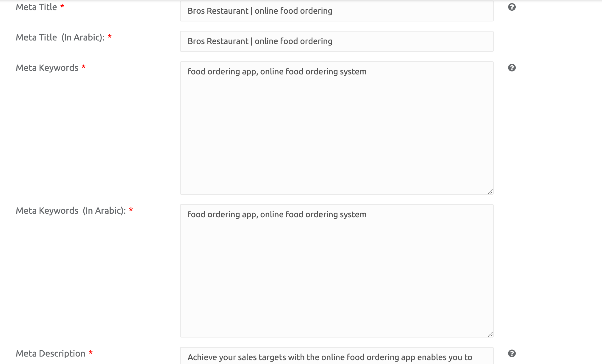This screenshot has width=602, height=364.
Task: Click required asterisk beside Meta Keywords label
Action: point(84,67)
